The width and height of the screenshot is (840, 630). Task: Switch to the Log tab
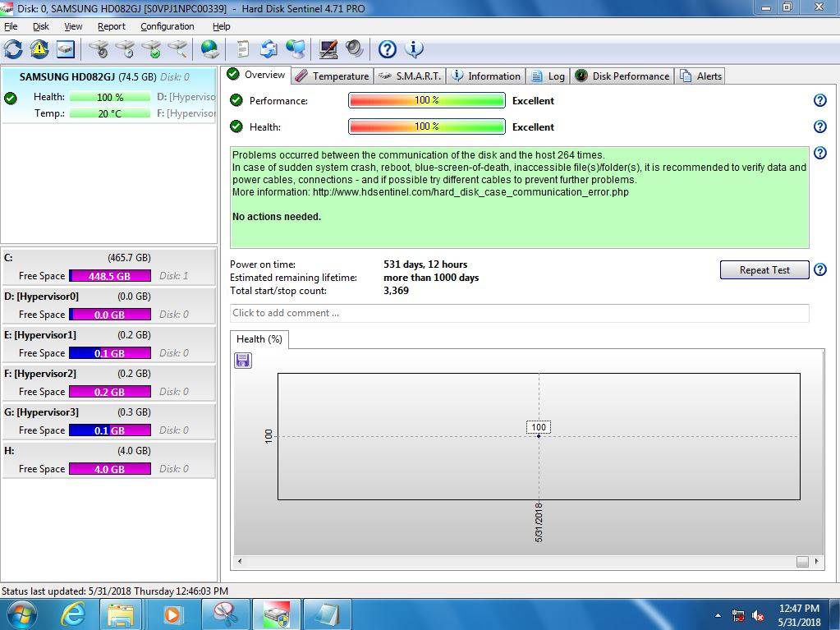(x=548, y=76)
